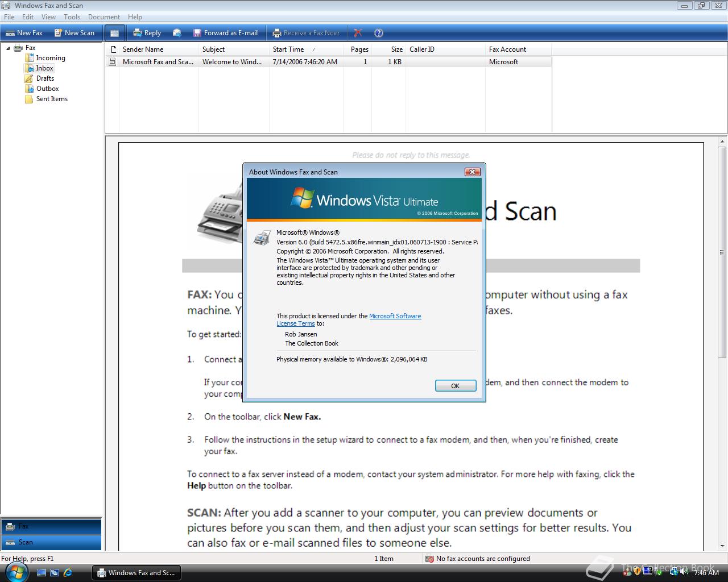Click the '1 Item' status bar entry

(x=384, y=559)
